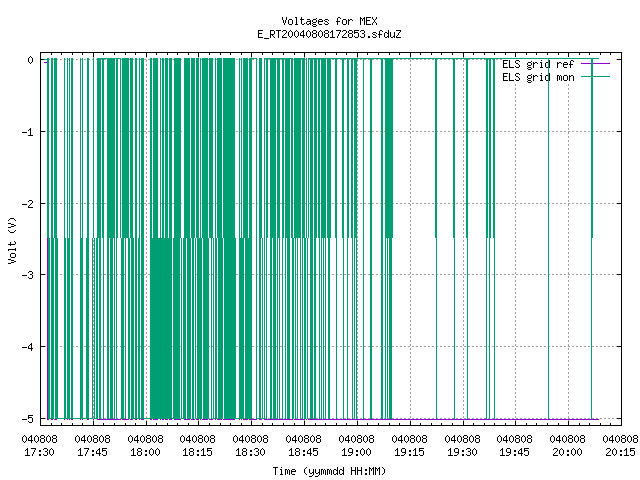This screenshot has height=480, width=640.
Task: Click the 'Voltages for MEX' chart title
Action: click(329, 21)
